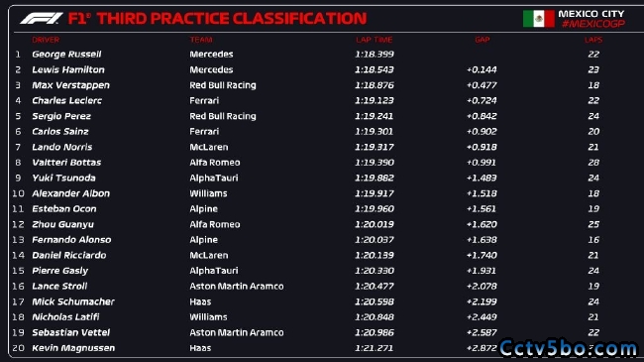Click the Cctv5bo.com watermark
The height and width of the screenshot is (362, 644).
(x=569, y=348)
